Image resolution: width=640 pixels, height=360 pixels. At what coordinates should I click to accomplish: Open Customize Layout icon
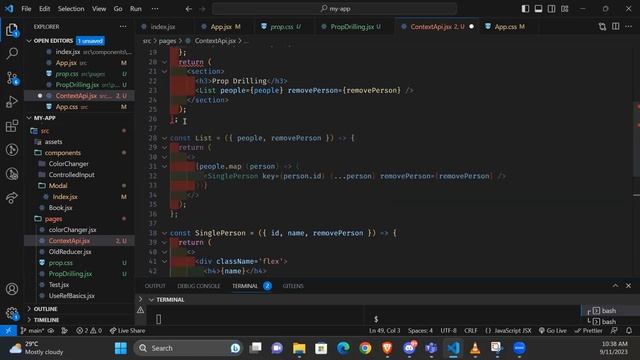pyautogui.click(x=564, y=9)
